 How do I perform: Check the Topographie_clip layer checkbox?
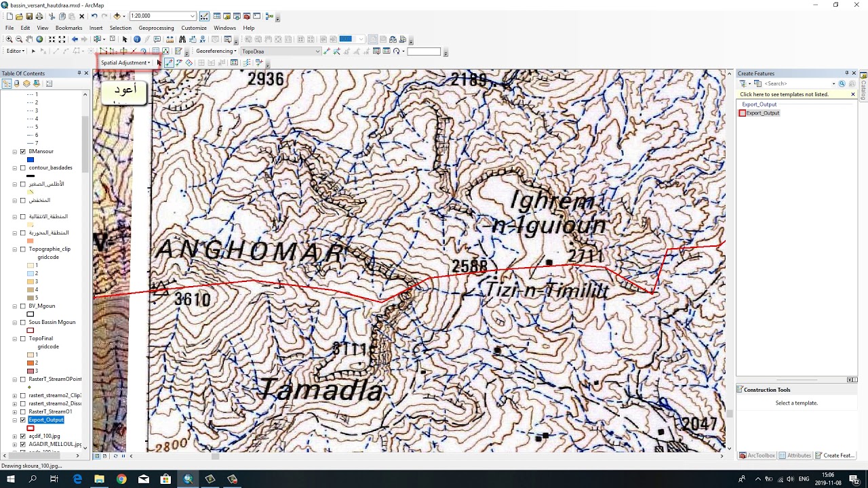(23, 249)
